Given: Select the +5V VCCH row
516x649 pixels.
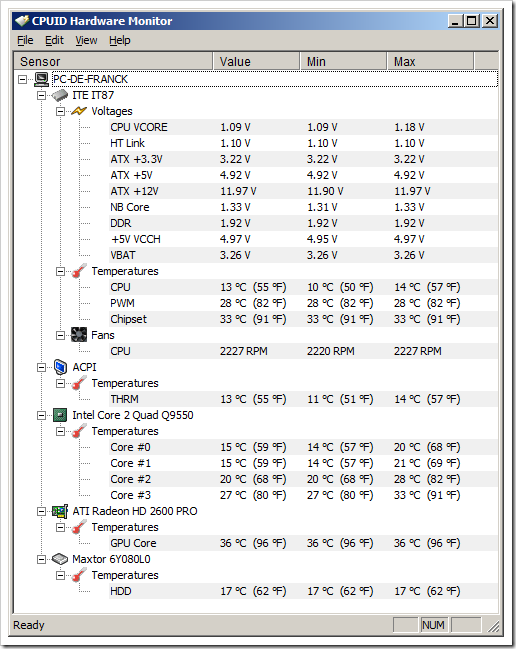Looking at the screenshot, I should 303,239.
